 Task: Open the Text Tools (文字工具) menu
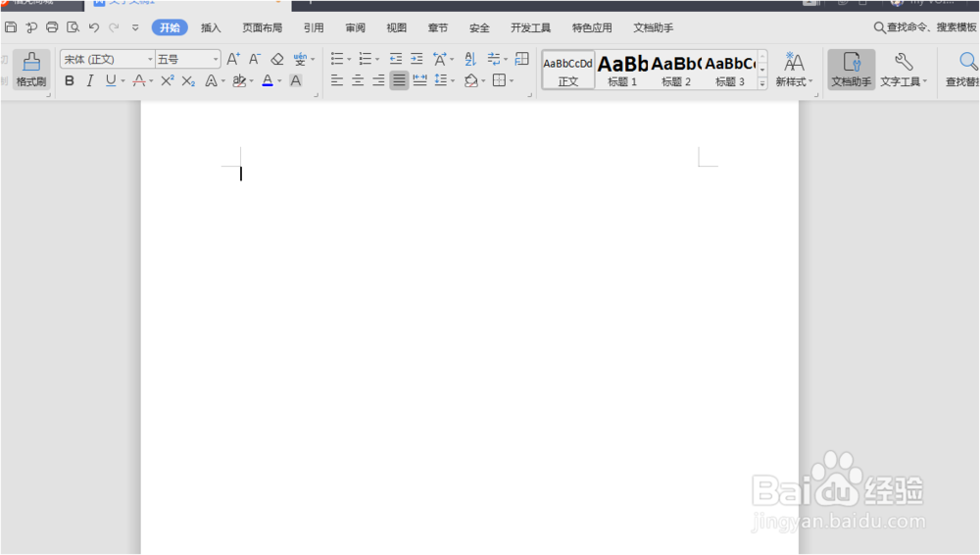(x=904, y=69)
